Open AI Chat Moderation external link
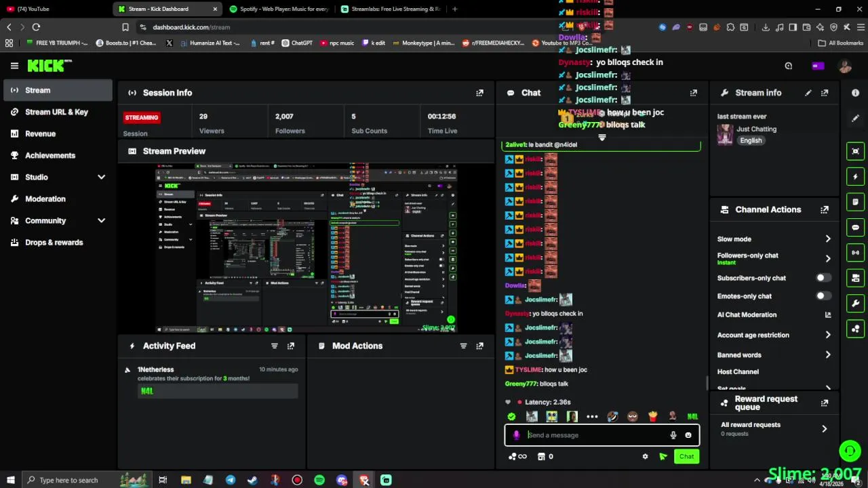The image size is (868, 488). [827, 315]
